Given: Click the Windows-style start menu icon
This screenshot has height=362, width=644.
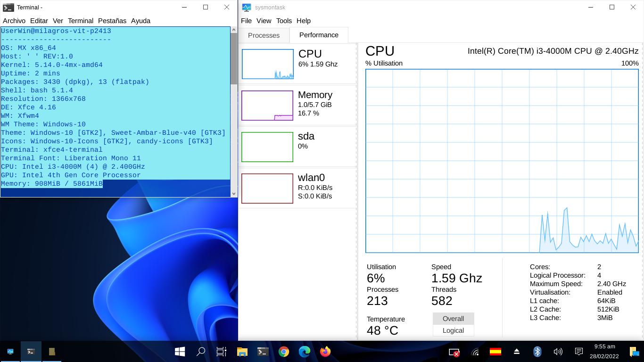Looking at the screenshot, I should coord(180,352).
